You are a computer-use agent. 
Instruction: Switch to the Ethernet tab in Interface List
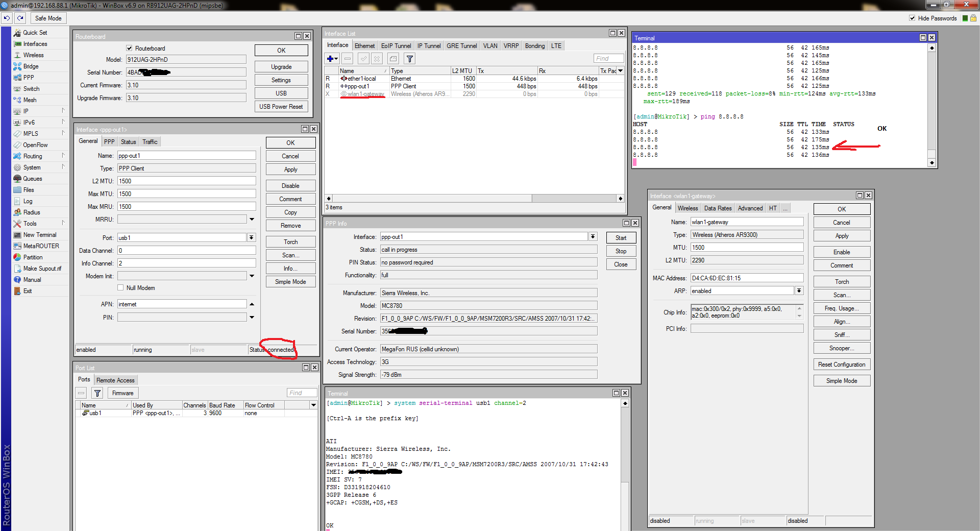coord(364,46)
